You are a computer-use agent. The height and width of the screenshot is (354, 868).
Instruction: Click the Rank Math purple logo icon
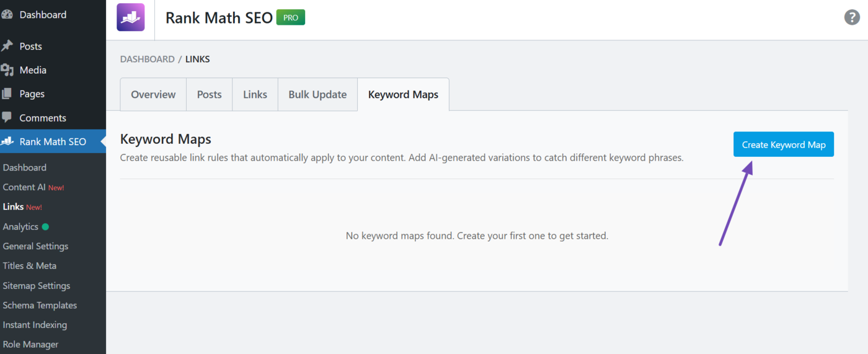pos(130,17)
